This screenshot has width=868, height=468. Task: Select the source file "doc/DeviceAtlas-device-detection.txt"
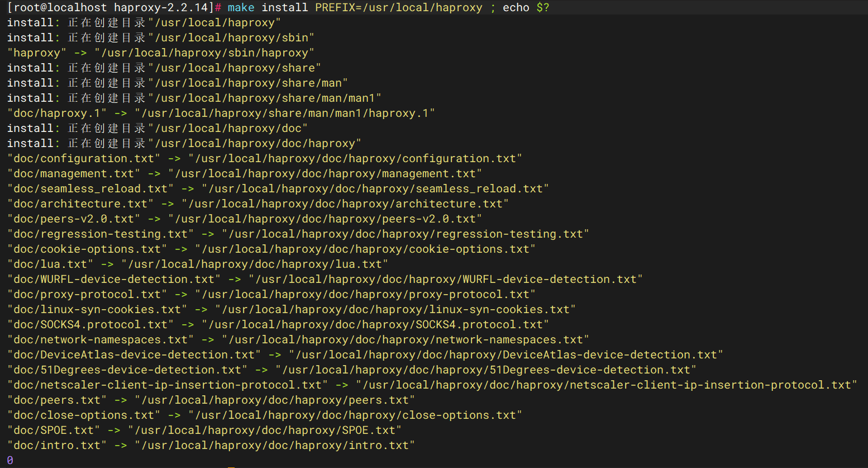134,355
